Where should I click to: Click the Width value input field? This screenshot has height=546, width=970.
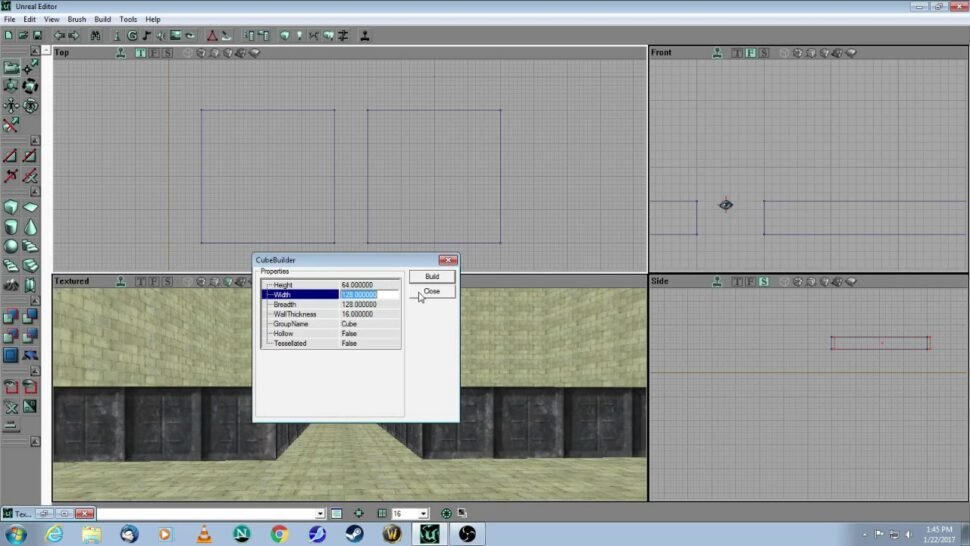(369, 295)
